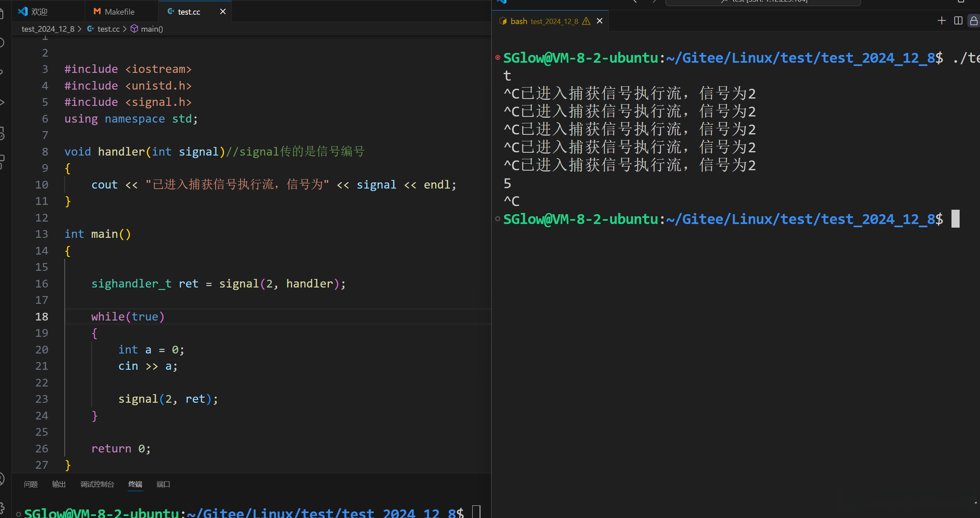Click bash icon in terminal tab

coord(503,21)
